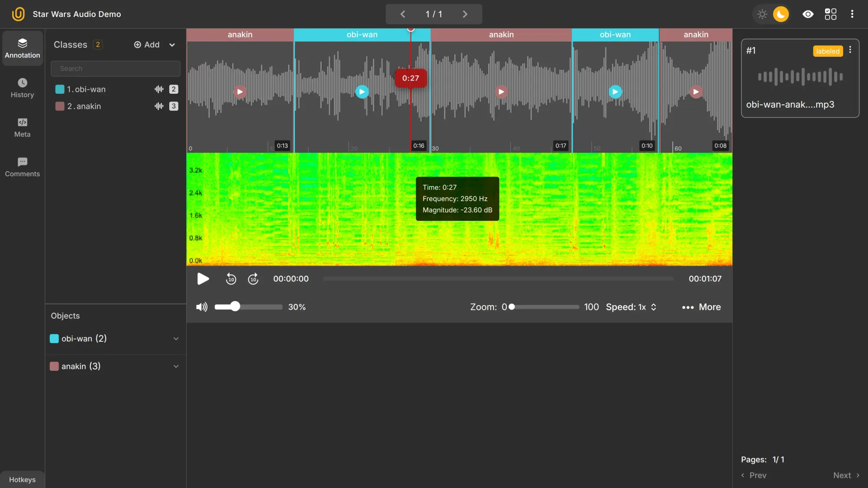Toggle the eye visibility icon in header
Screen dimensions: 868x488
click(808, 14)
